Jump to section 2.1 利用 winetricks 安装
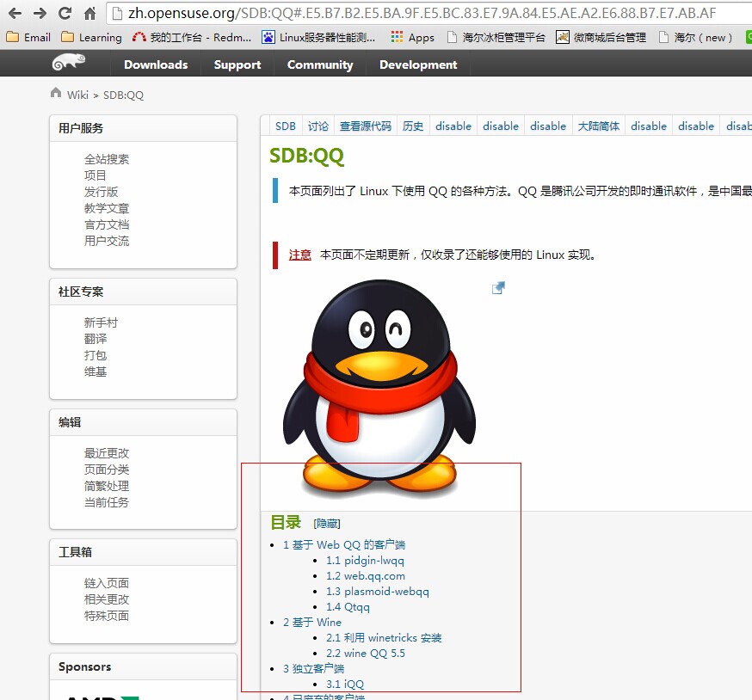Image resolution: width=752 pixels, height=700 pixels. (384, 638)
